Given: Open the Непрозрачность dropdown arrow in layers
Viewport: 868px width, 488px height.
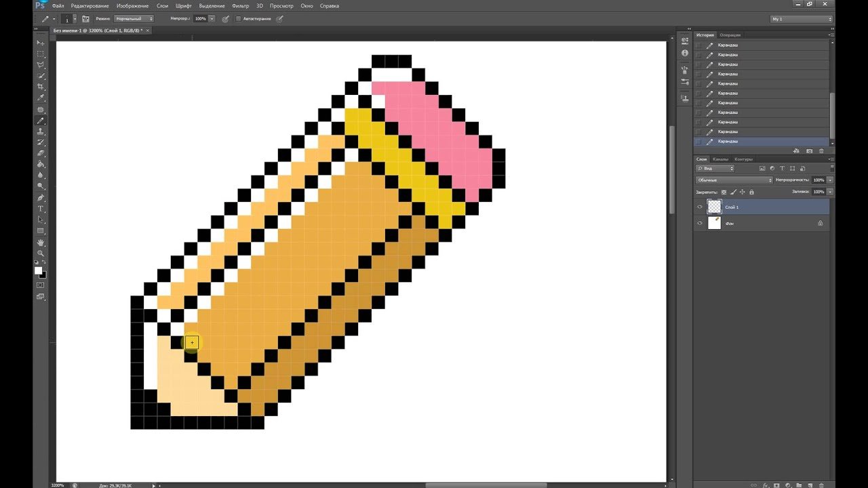Looking at the screenshot, I should coord(830,180).
